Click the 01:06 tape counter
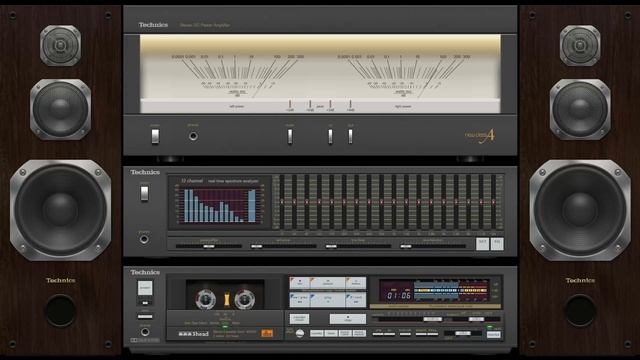Viewport: 640px width, 360px height. (x=399, y=295)
